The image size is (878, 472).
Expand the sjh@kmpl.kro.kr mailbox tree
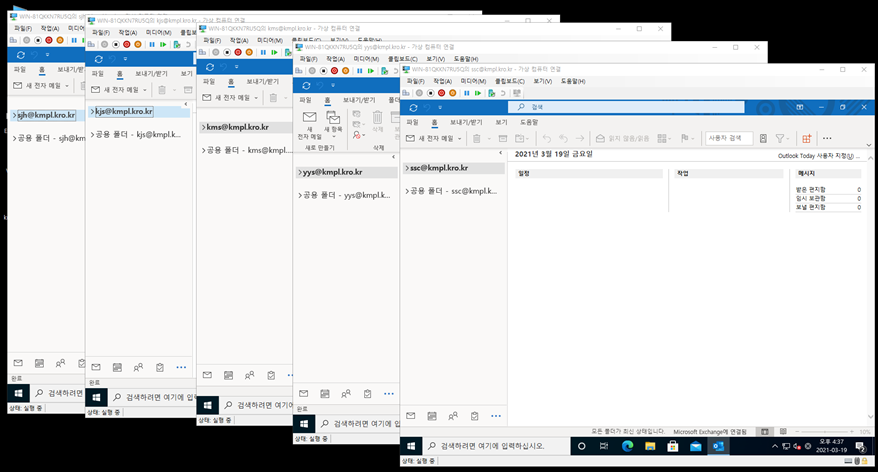[x=15, y=115]
